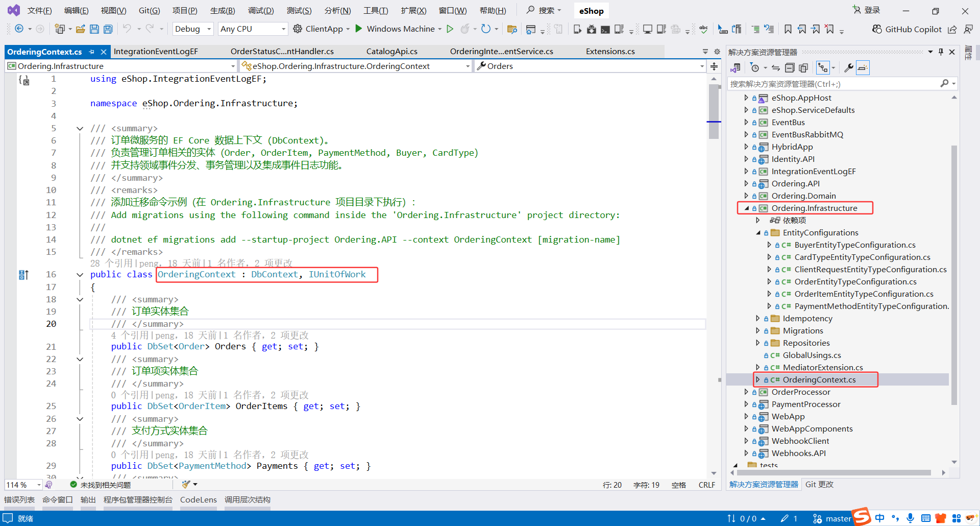Open the 文件(F) menu
Screen dimensions: 980x526
click(x=40, y=11)
